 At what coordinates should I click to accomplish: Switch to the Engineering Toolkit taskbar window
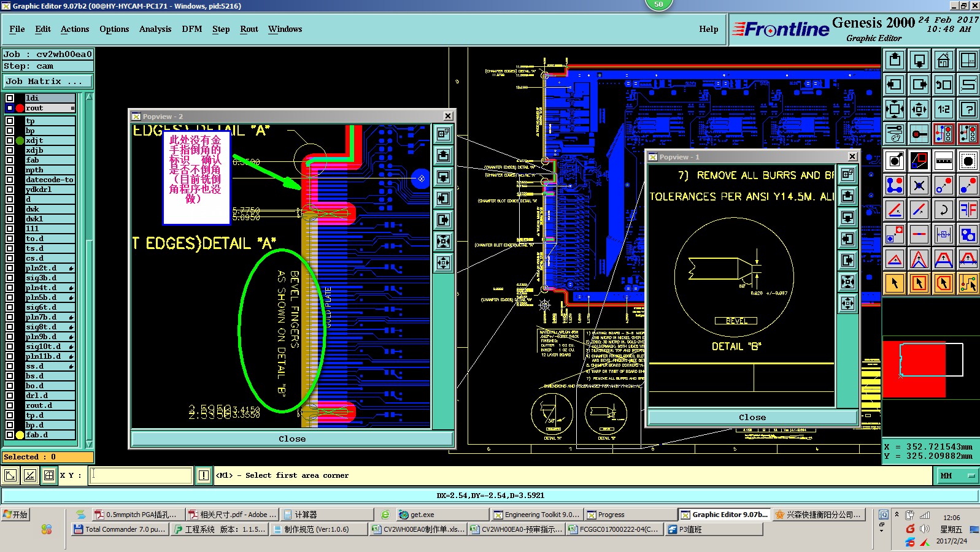[x=536, y=515]
